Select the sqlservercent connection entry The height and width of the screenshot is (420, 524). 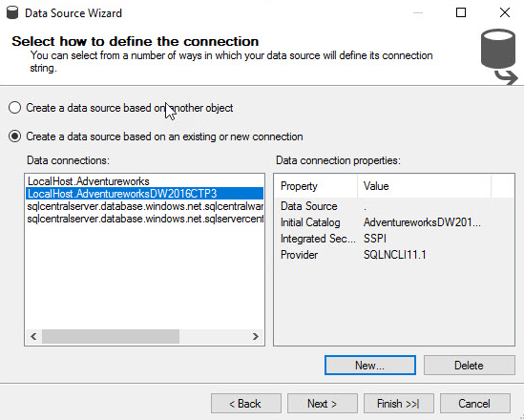[x=144, y=219]
